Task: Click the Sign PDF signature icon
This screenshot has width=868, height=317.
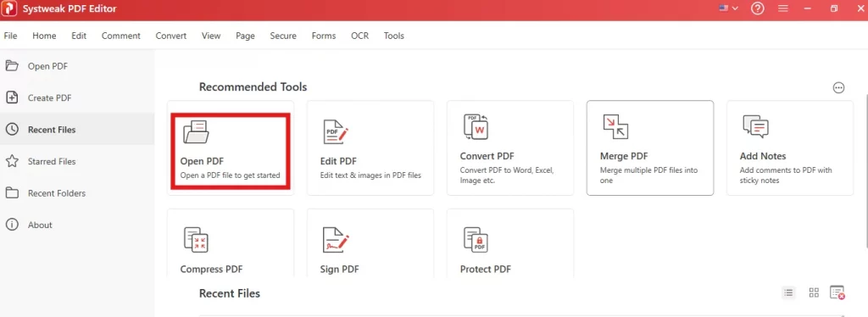Action: [x=336, y=240]
